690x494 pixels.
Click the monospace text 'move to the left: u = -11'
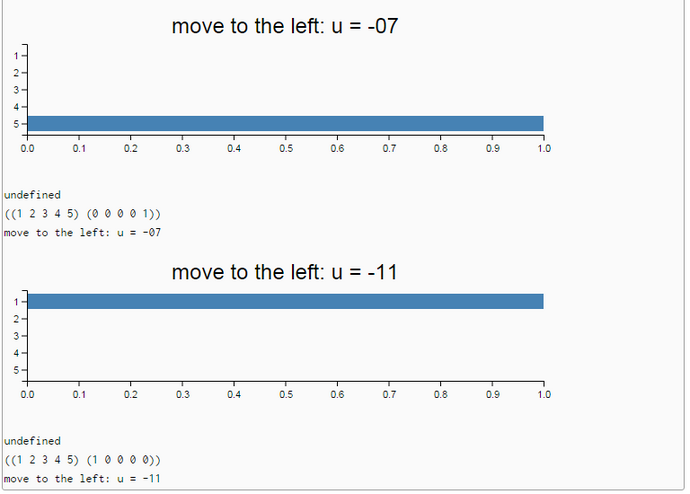[82, 479]
